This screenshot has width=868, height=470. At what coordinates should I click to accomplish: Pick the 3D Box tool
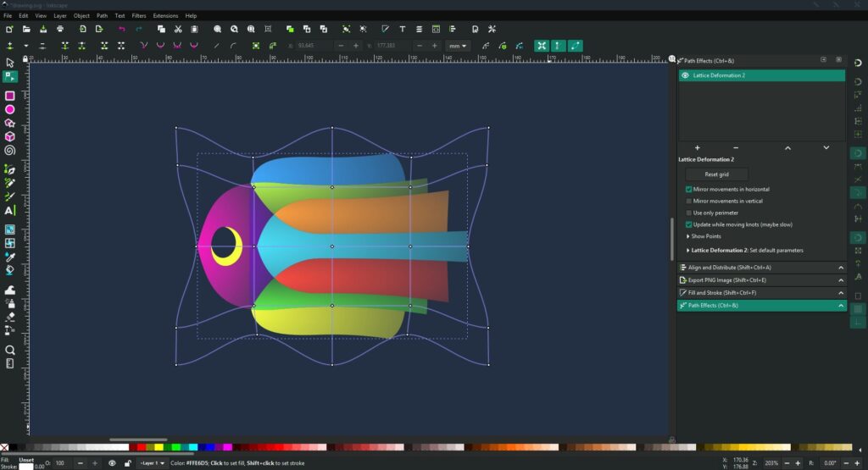pyautogui.click(x=10, y=136)
